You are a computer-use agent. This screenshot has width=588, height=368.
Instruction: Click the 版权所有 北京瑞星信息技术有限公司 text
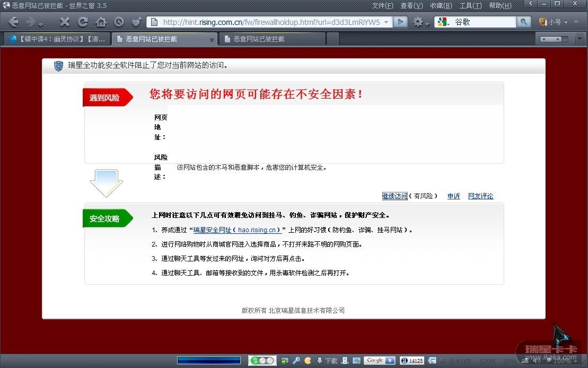293,311
